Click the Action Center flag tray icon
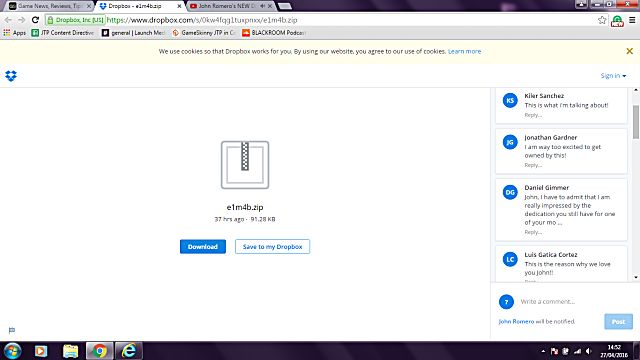This screenshot has height=360, width=640. 554,351
